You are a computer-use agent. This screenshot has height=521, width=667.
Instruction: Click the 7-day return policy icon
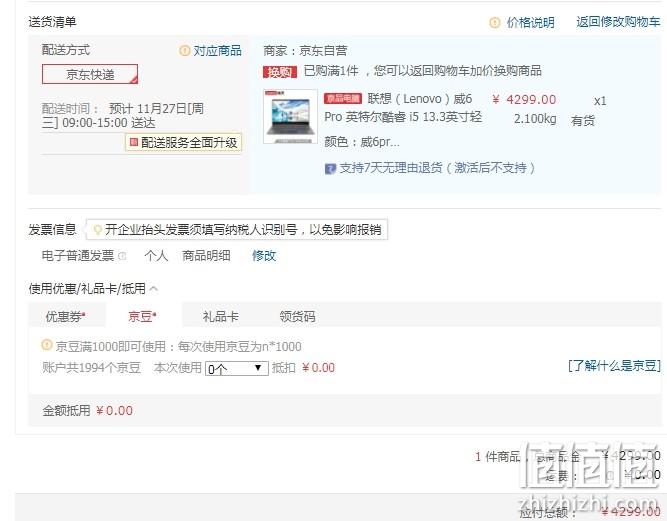click(330, 169)
